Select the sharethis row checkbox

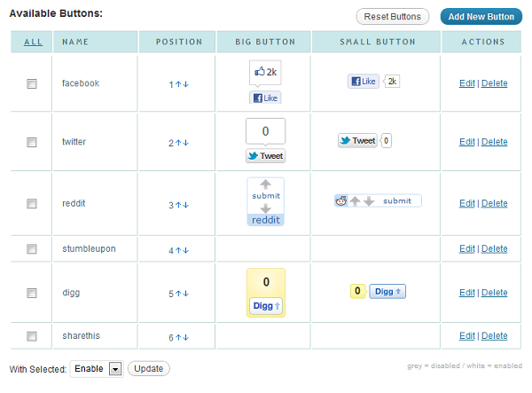(x=32, y=336)
